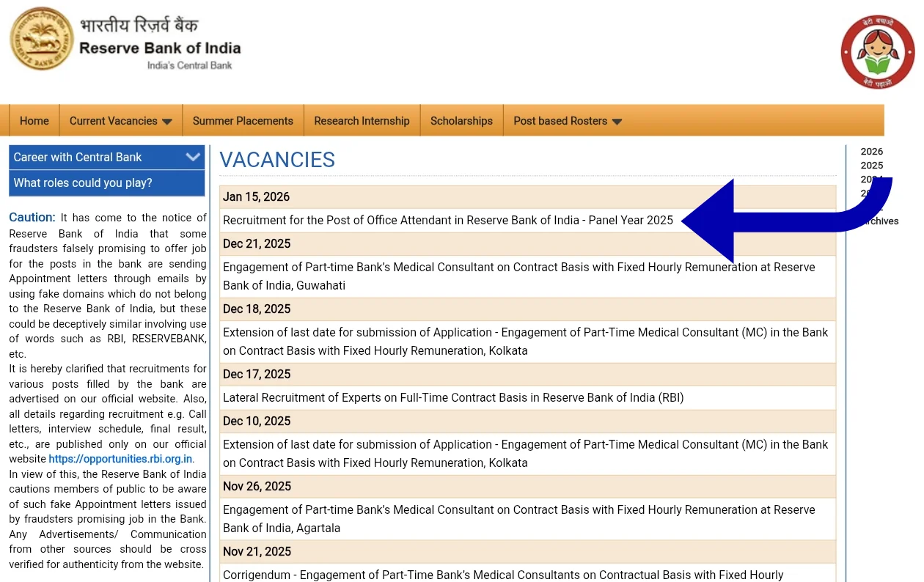The height and width of the screenshot is (582, 924).
Task: Filter vacancies by year 2026
Action: coord(871,152)
